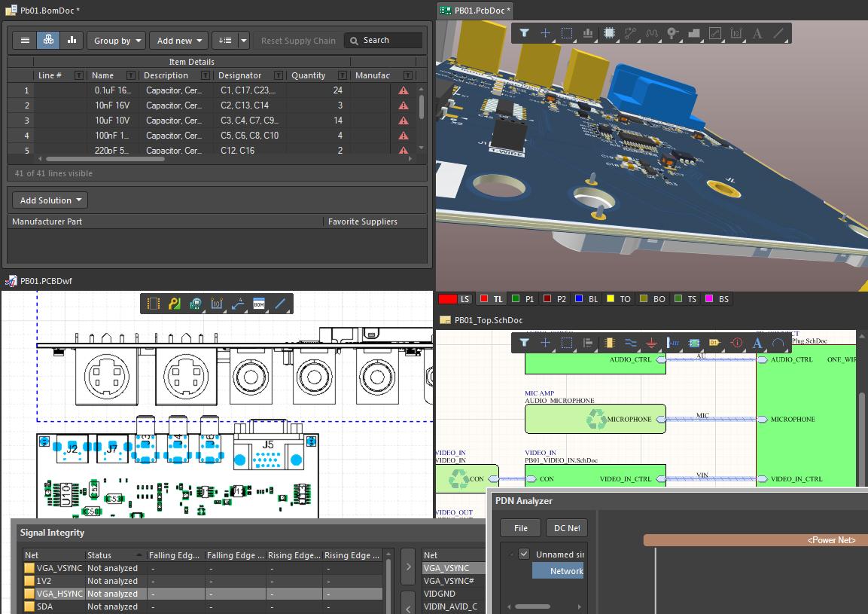Click the selection filter icon in PCB toolbar
This screenshot has height=614, width=868.
click(525, 33)
